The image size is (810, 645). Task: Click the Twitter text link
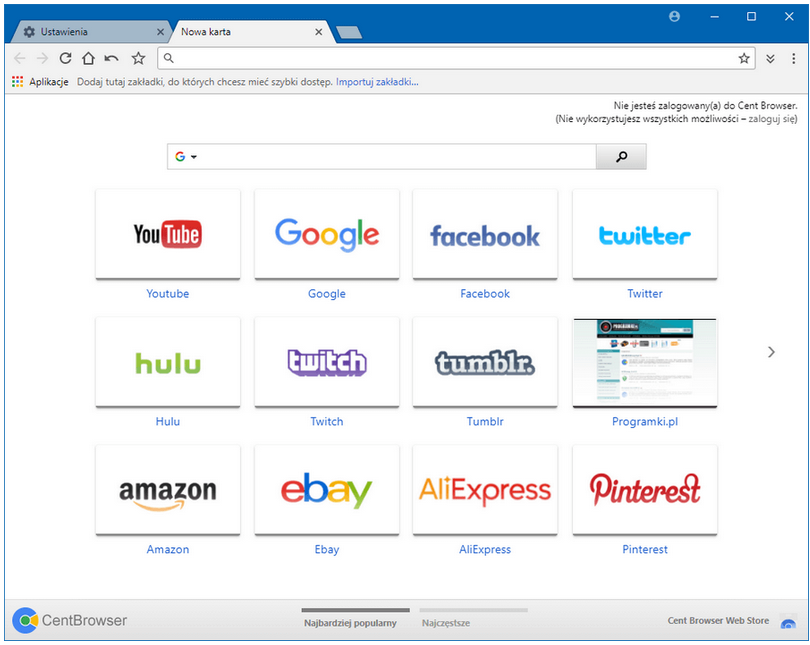coord(645,293)
